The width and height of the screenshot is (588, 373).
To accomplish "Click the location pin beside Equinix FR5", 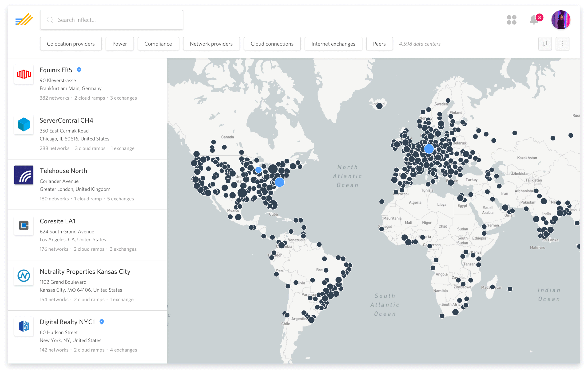I will coord(79,70).
